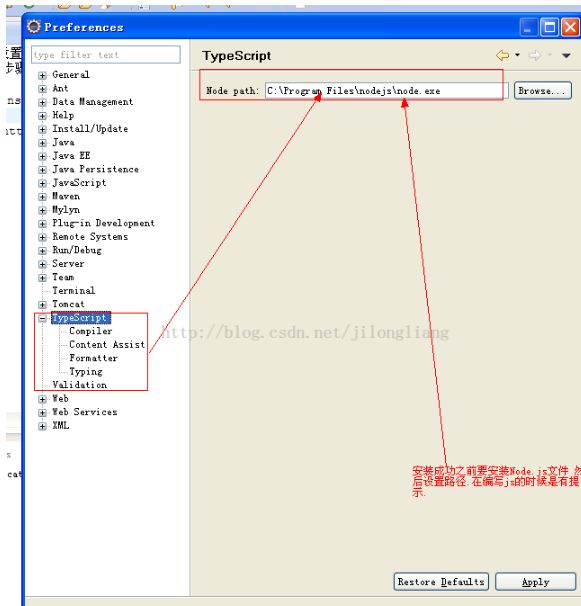Expand the Web tree node
Screen dimensions: 581x606
tap(43, 399)
